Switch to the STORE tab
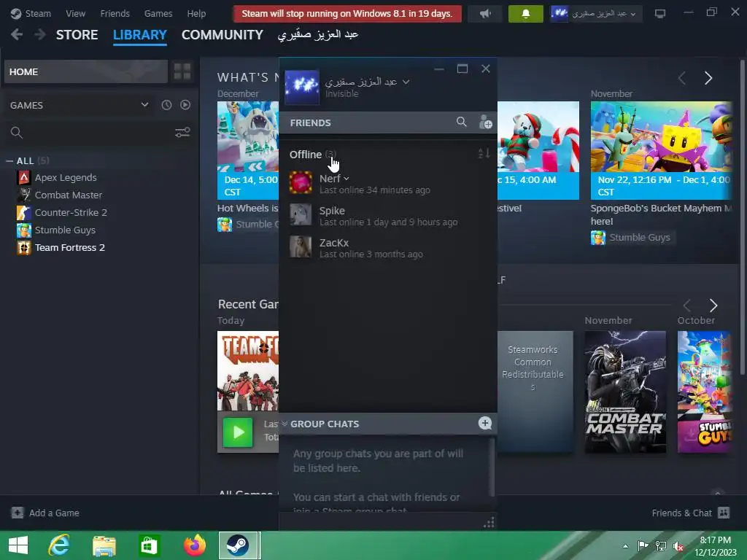Viewport: 747px width, 560px height. pyautogui.click(x=77, y=35)
